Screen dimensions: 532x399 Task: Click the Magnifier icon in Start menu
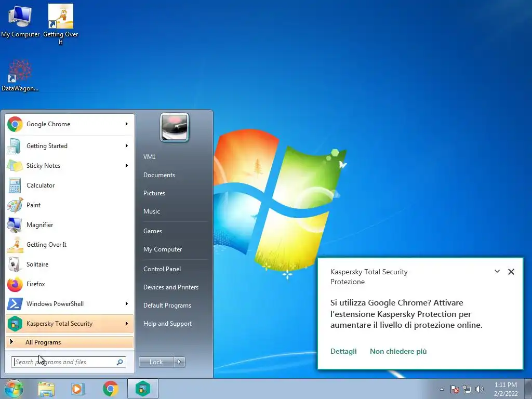click(x=15, y=225)
